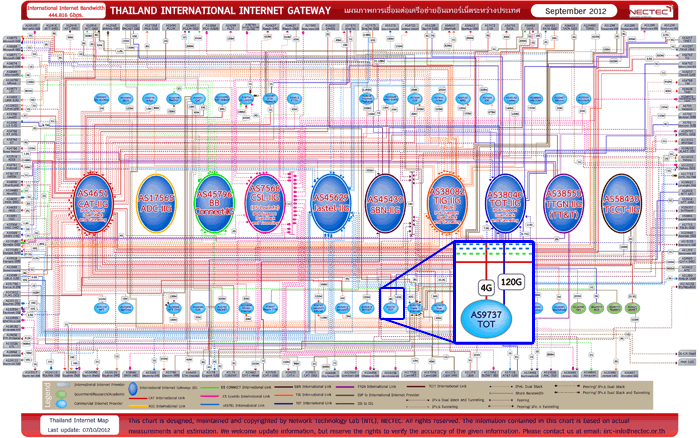The image size is (700, 438).
Task: Select the AS17565 ADC-IIG gateway node
Action: coord(156,204)
